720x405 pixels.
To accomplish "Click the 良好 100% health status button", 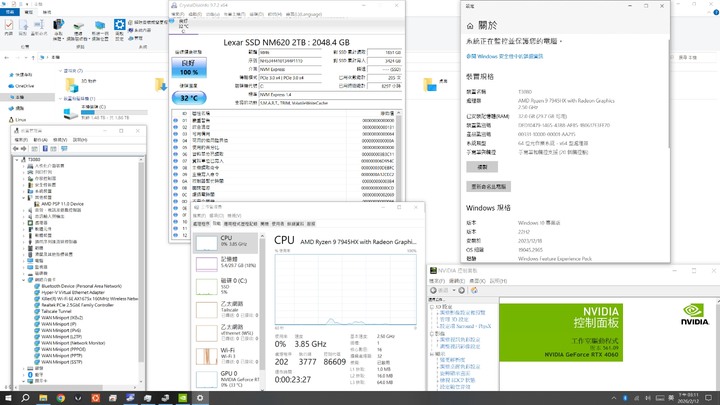I will coord(188,67).
